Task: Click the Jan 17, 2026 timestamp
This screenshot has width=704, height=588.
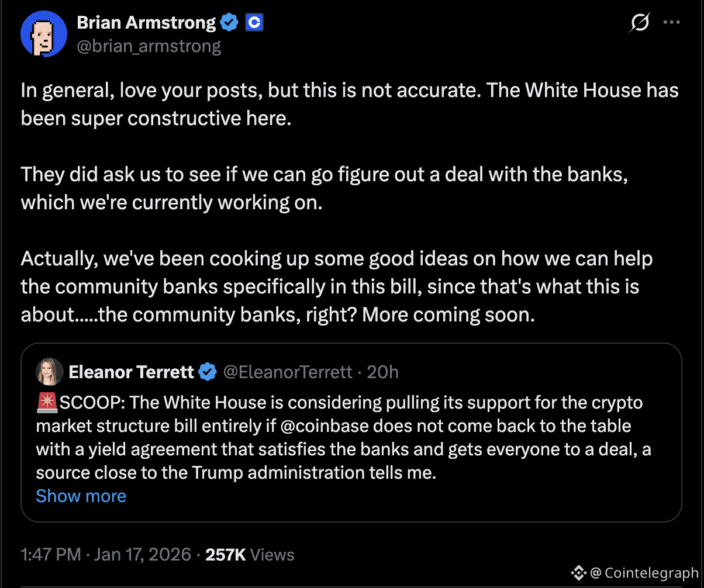Action: coord(143,554)
